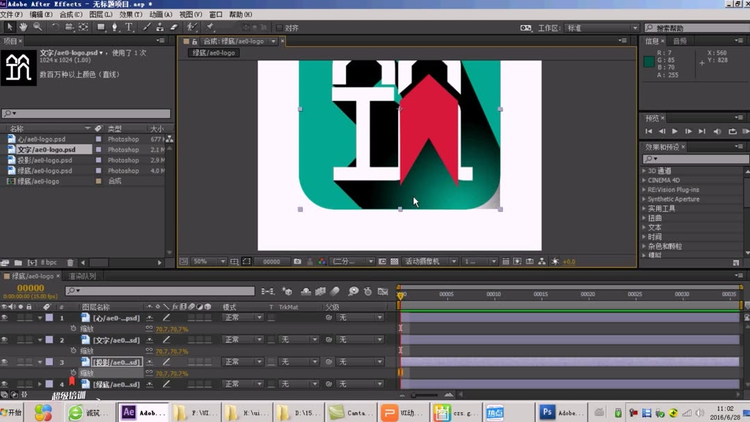The height and width of the screenshot is (422, 750).
Task: Hide layer 4 绿底/ae0 with eye icon
Action: pyautogui.click(x=4, y=384)
